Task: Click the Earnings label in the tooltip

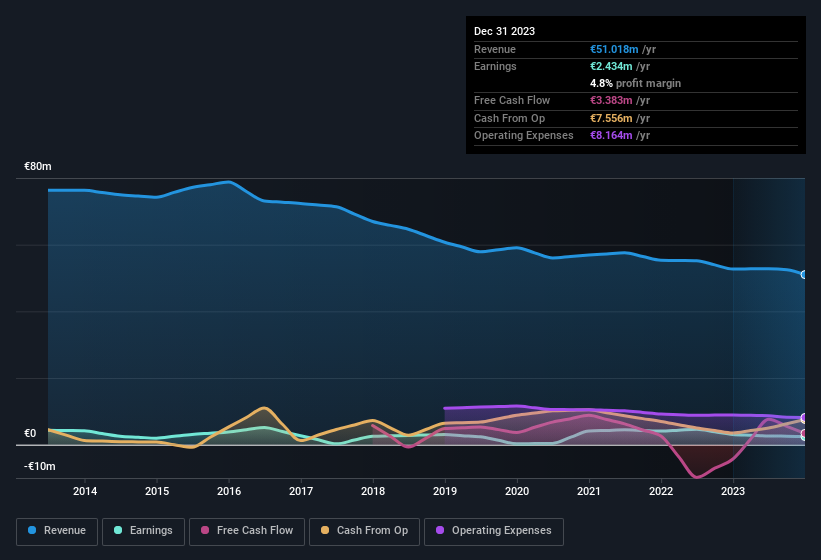Action: pyautogui.click(x=495, y=66)
